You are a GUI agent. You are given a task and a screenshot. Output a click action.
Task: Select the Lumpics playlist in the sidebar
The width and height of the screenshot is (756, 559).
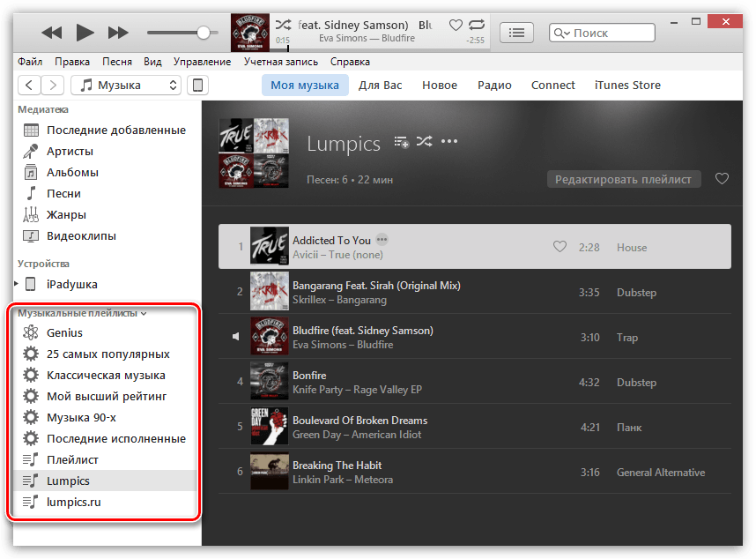pyautogui.click(x=106, y=481)
